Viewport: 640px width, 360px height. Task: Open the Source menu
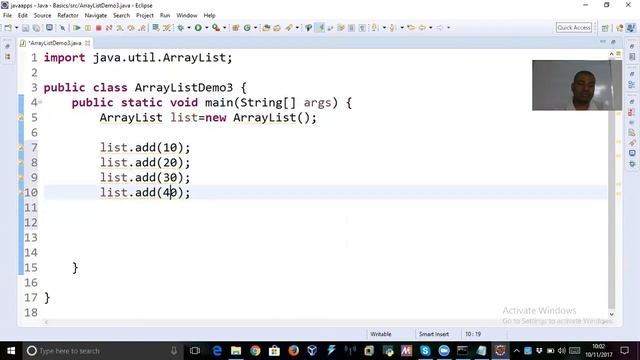(42, 16)
